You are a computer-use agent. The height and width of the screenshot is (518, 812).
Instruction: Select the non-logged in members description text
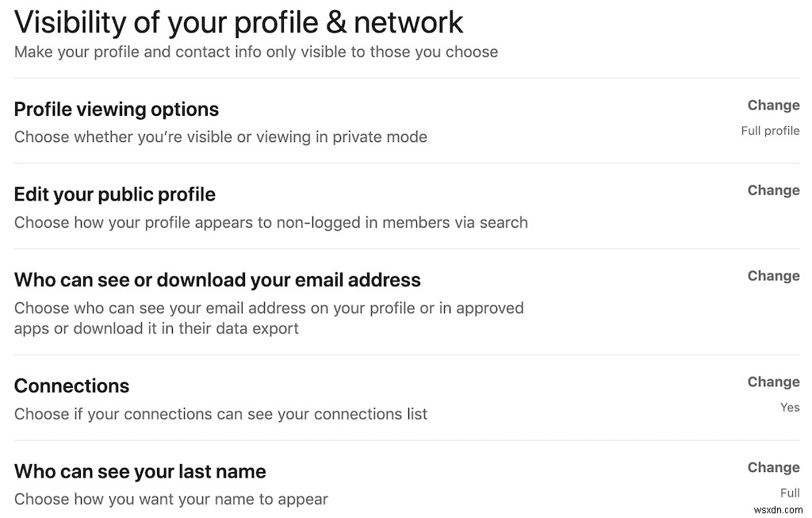[271, 223]
